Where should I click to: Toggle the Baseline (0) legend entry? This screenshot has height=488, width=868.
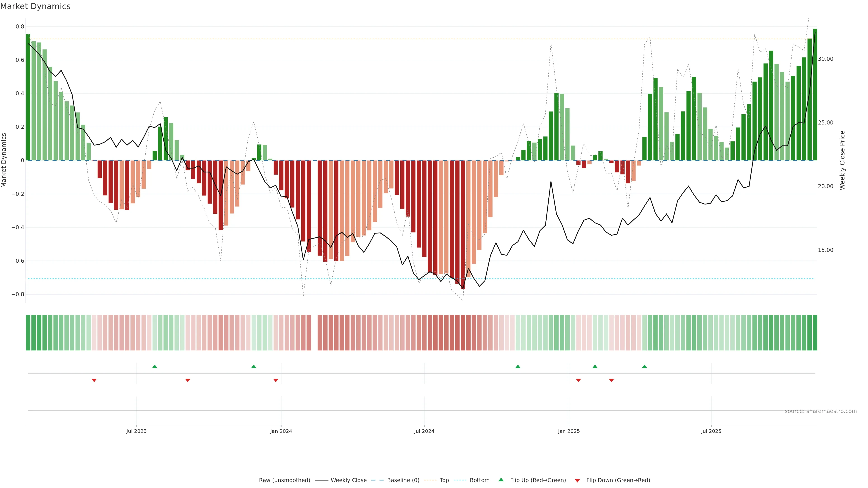(403, 480)
